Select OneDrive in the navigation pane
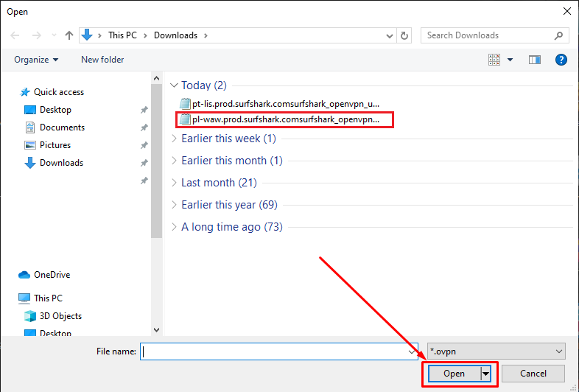579x392 pixels. pyautogui.click(x=53, y=275)
